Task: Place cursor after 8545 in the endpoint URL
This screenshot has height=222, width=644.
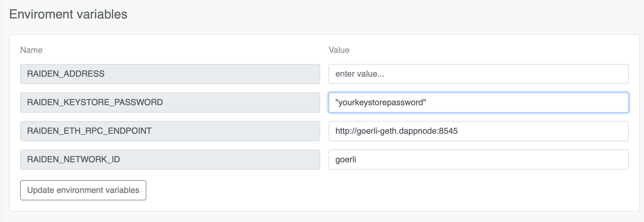Action: coord(458,131)
